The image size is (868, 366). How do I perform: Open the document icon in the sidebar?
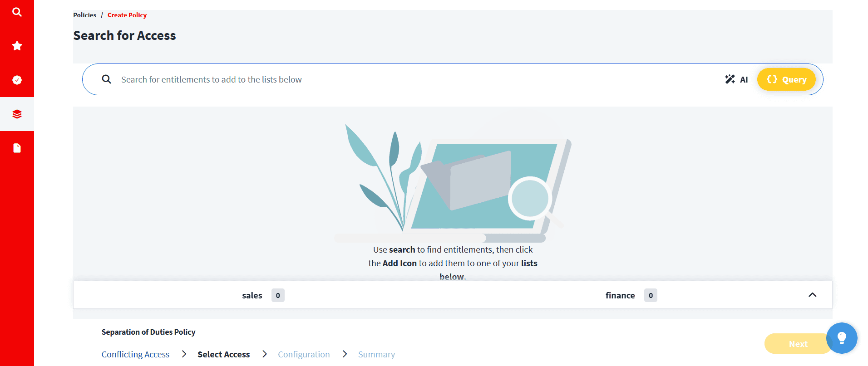point(17,148)
